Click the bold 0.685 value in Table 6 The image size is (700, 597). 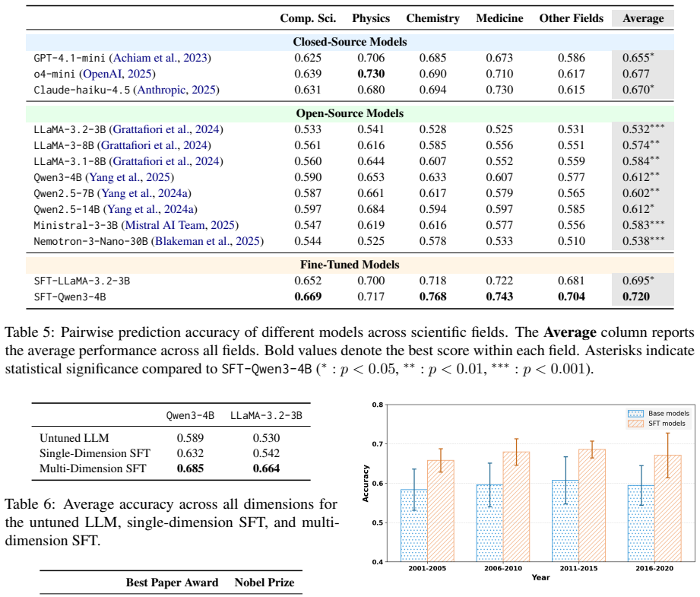(x=190, y=468)
